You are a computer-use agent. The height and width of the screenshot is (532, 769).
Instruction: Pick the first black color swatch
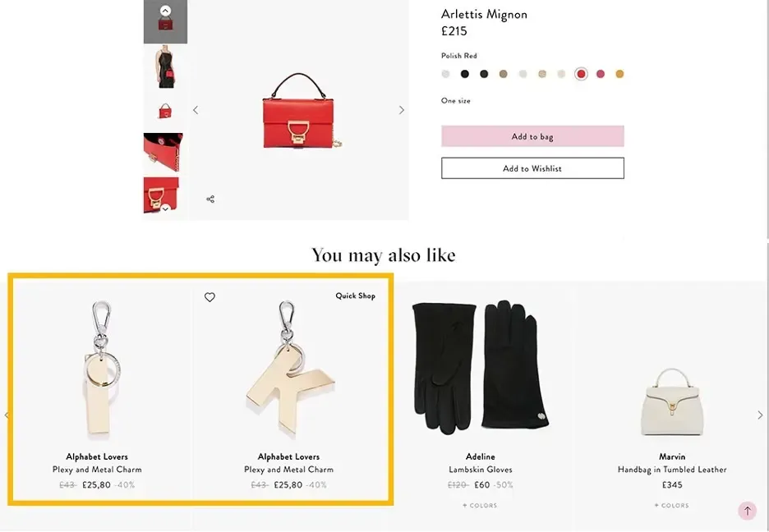(465, 74)
